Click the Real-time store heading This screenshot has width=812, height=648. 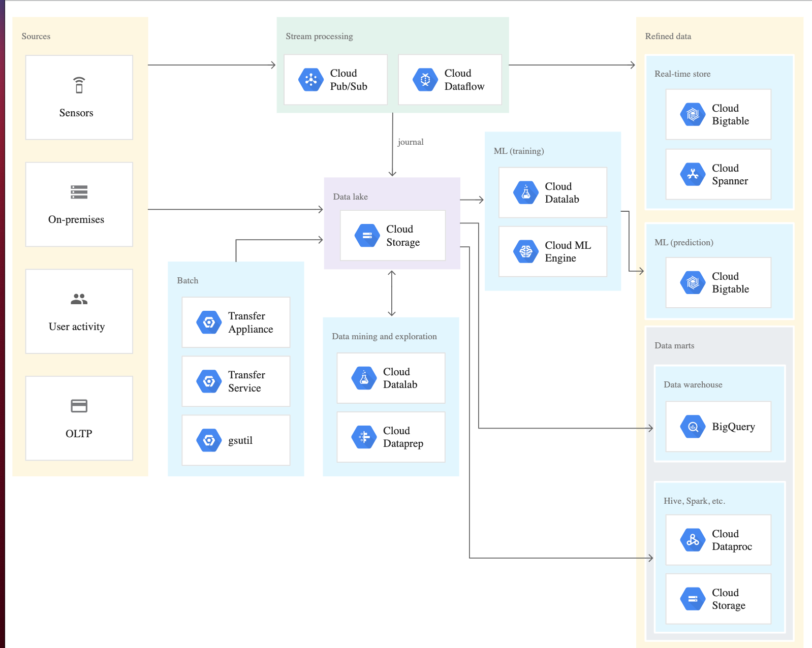coord(682,74)
